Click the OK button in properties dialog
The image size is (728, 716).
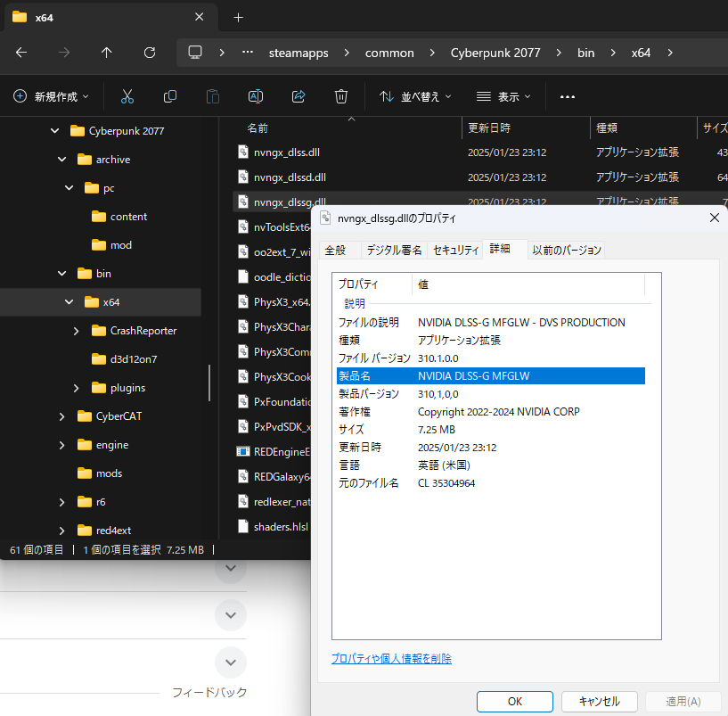click(515, 701)
